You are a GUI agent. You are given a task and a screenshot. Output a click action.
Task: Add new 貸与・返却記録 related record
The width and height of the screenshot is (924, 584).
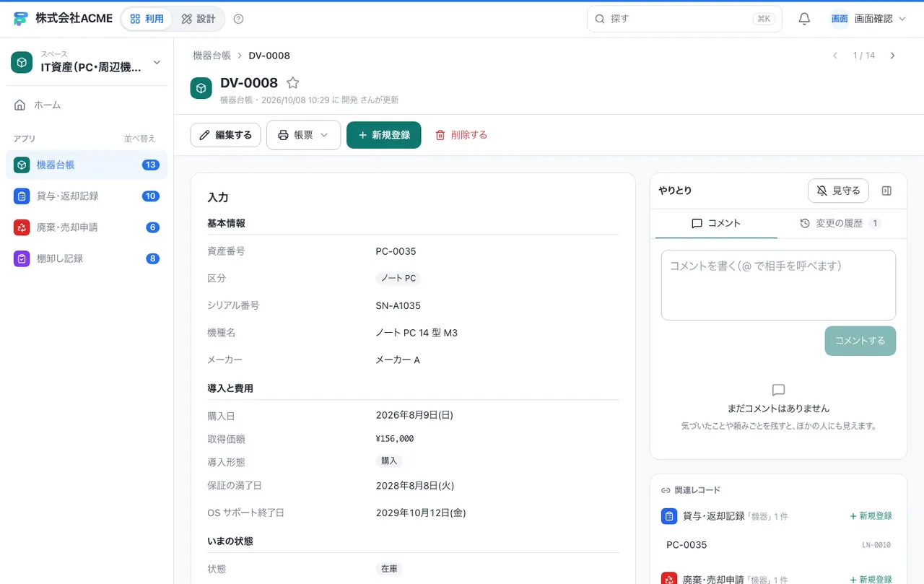point(871,516)
